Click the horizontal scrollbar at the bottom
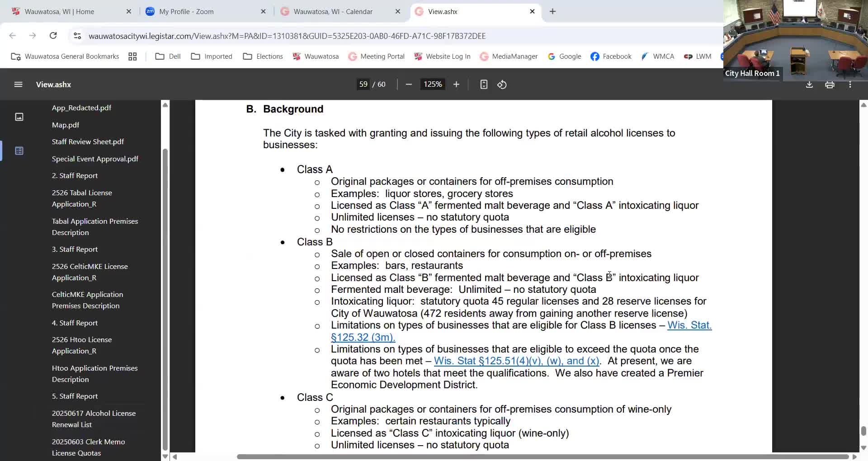The height and width of the screenshot is (461, 868). pyautogui.click(x=542, y=456)
